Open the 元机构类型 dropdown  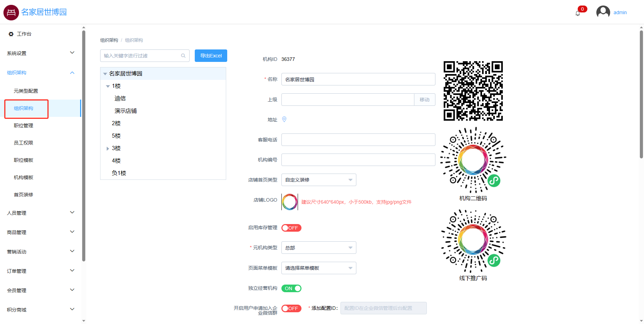tap(319, 248)
